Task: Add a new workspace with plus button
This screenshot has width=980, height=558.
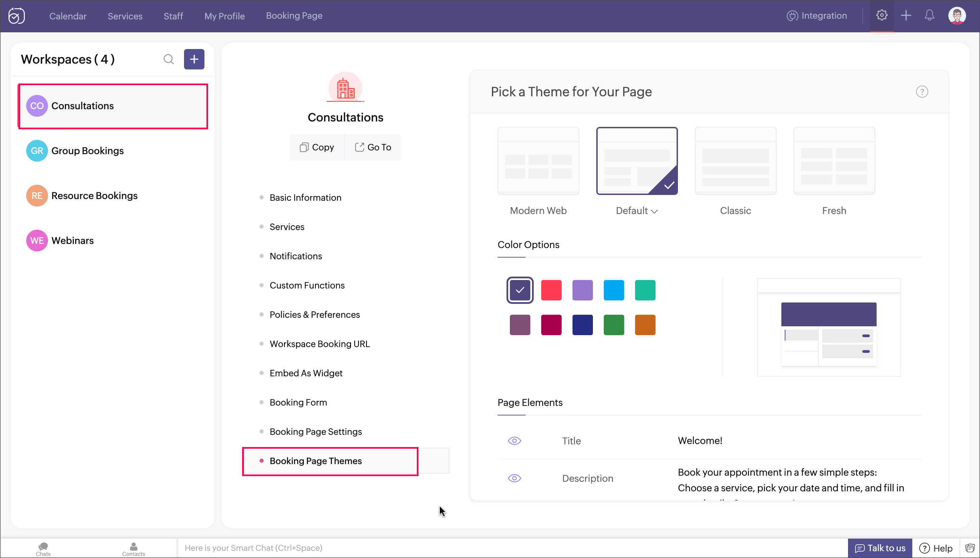Action: 194,60
